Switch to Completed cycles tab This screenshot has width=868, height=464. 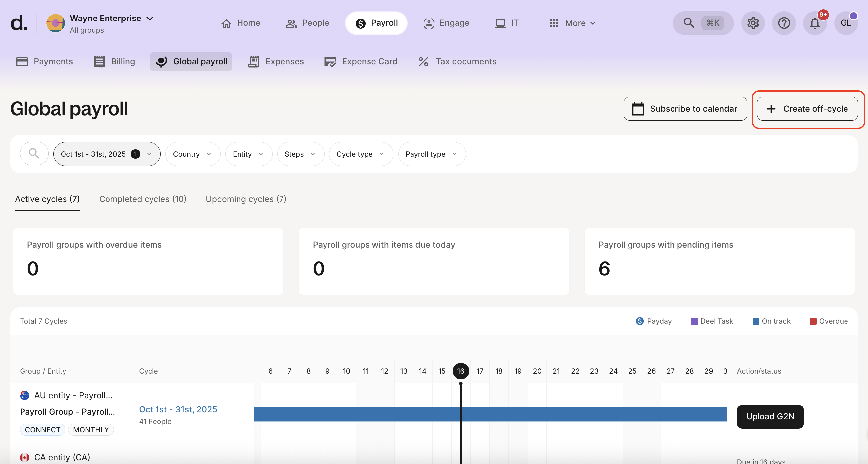(x=143, y=199)
